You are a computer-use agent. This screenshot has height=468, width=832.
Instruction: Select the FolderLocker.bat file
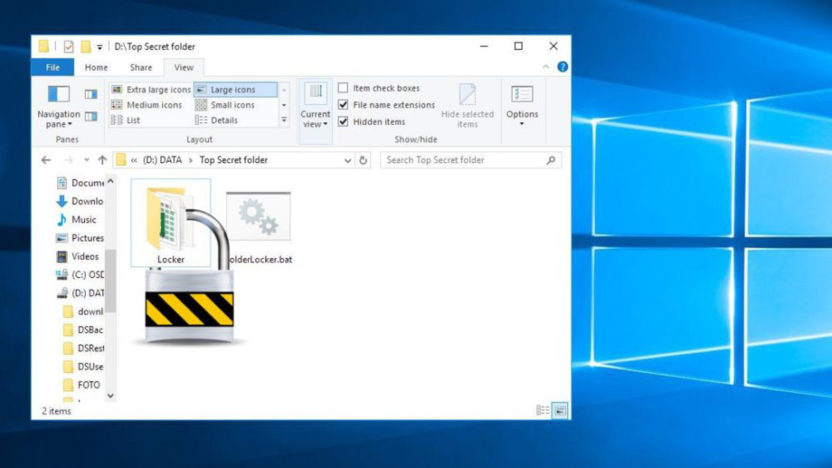(x=259, y=228)
